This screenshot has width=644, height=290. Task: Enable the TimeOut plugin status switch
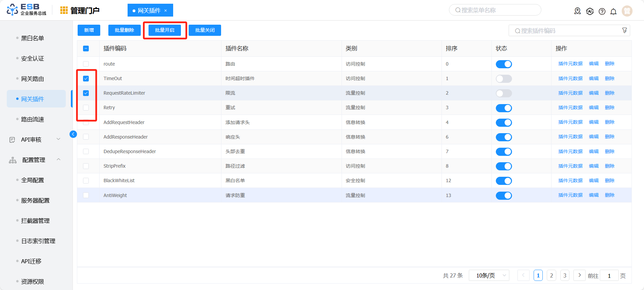(504, 79)
